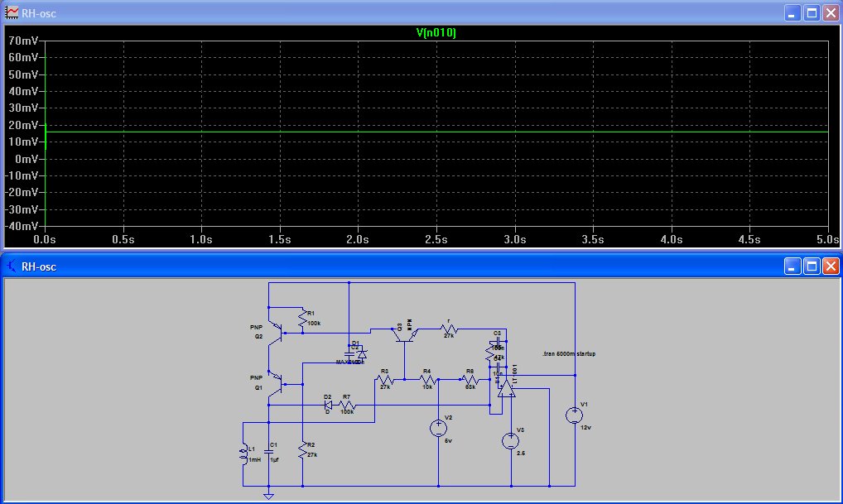The height and width of the screenshot is (504, 843).
Task: Select the R2 27k resistor symbol
Action: click(x=303, y=450)
